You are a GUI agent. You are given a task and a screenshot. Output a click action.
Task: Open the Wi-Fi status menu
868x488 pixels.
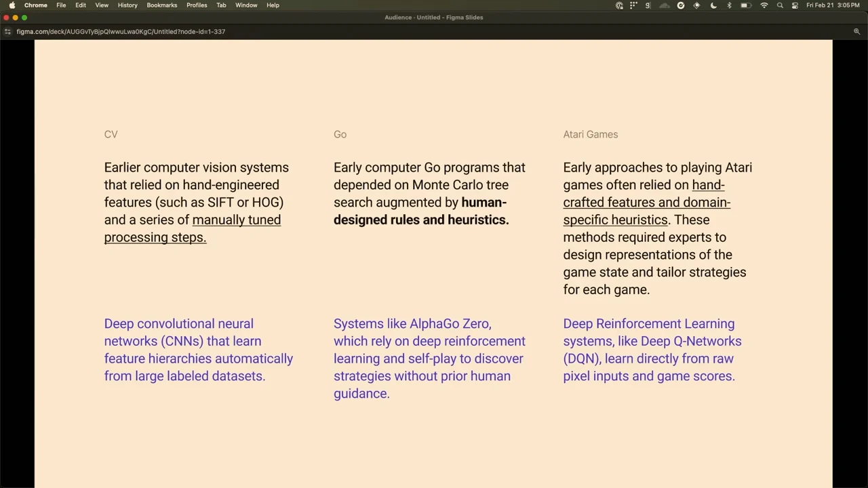[764, 5]
